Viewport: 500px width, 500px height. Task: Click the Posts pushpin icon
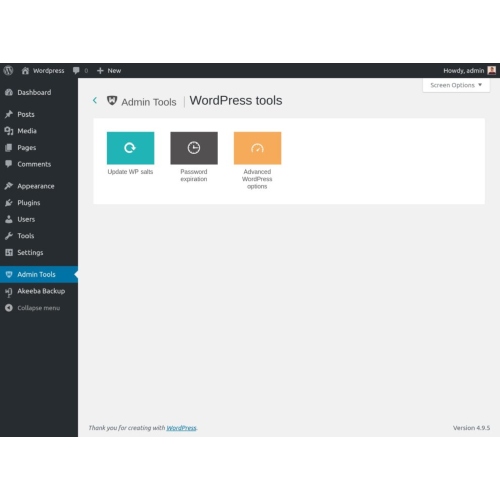9,114
